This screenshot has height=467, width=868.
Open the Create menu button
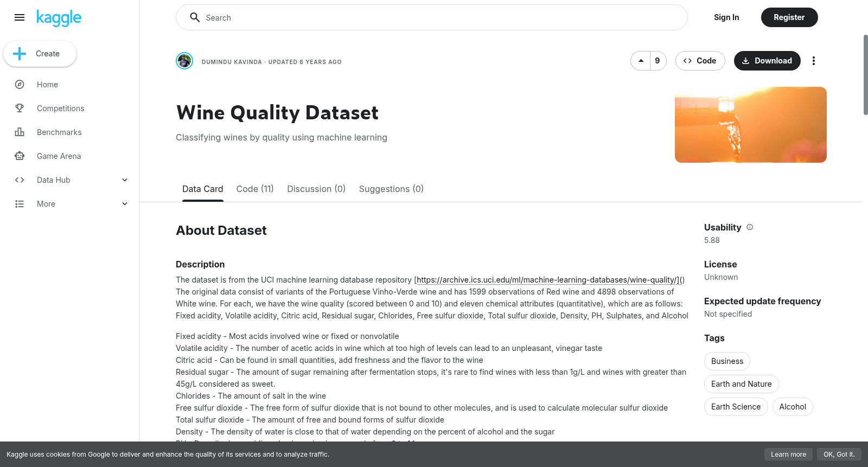tap(40, 54)
